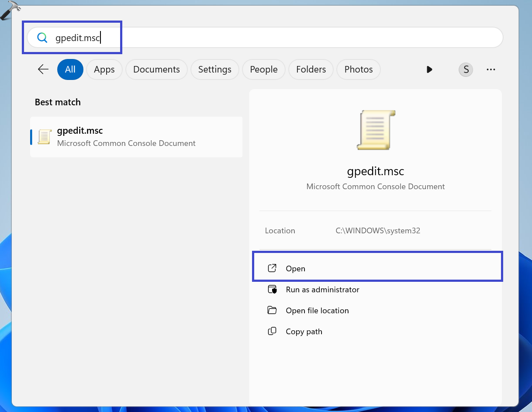Click the Open external-link icon

272,268
